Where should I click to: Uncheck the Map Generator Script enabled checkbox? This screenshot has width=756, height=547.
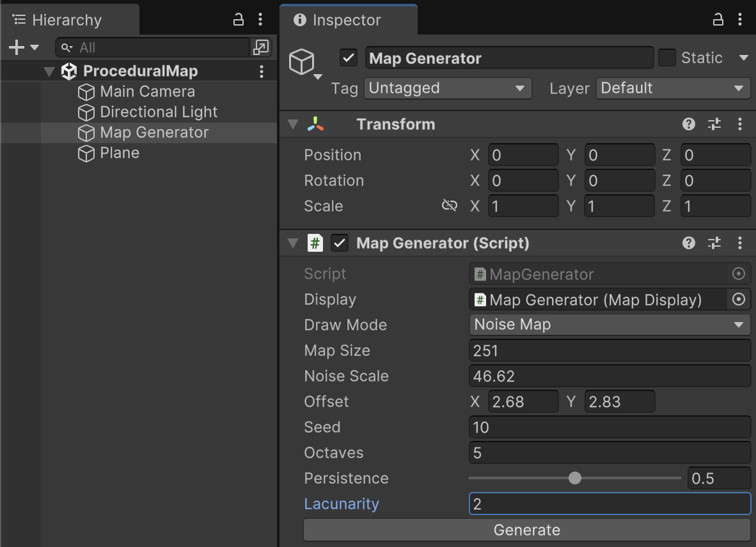pyautogui.click(x=340, y=243)
